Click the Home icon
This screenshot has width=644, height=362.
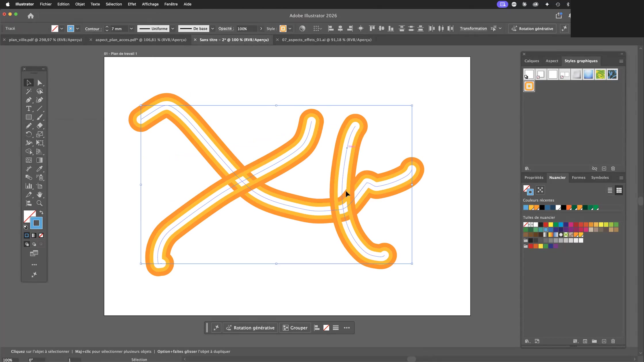(x=31, y=16)
